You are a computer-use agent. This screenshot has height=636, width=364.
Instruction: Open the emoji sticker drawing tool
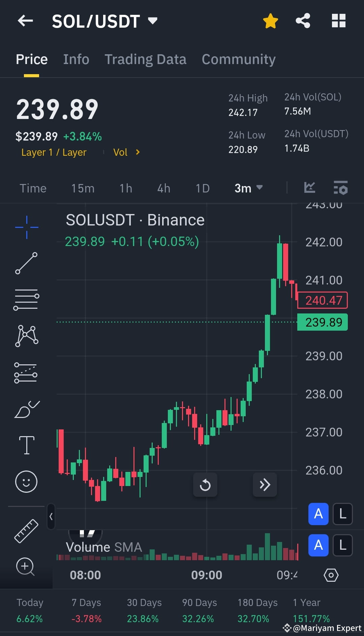(x=26, y=482)
